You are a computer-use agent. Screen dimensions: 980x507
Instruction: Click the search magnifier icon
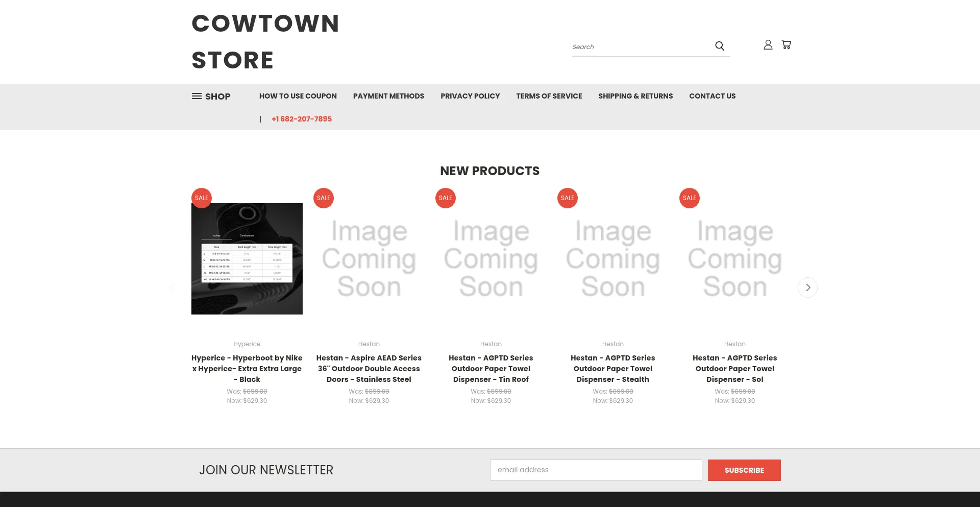(x=719, y=46)
